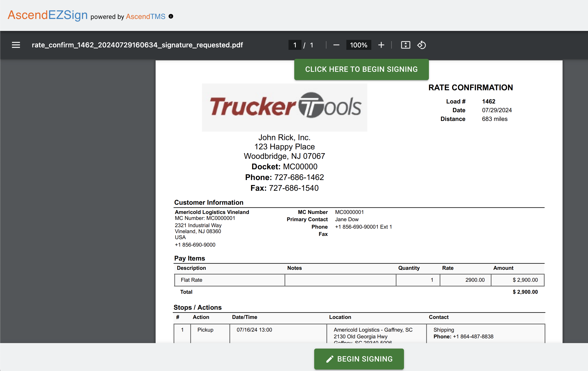588x371 pixels.
Task: Click the Begin Signing button at bottom
Action: click(359, 359)
